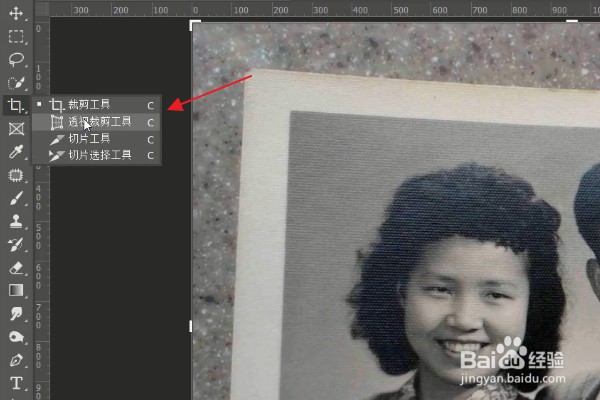Select the Frame tool

tap(16, 129)
